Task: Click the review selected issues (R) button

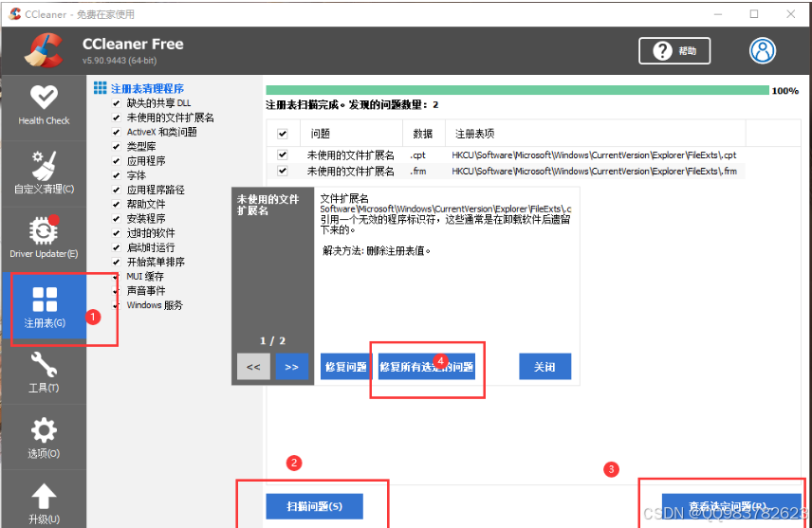Action: pos(731,506)
